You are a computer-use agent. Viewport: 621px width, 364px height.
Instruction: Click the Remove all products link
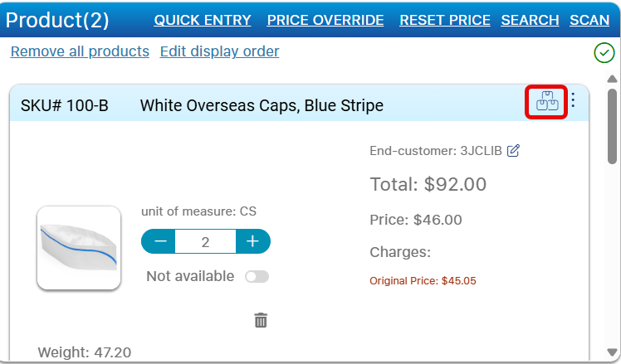pos(80,51)
